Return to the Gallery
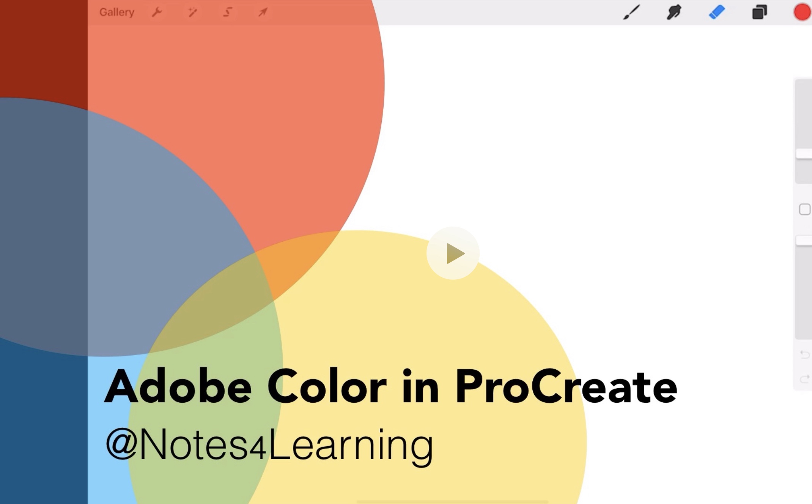This screenshot has height=504, width=812. tap(117, 12)
